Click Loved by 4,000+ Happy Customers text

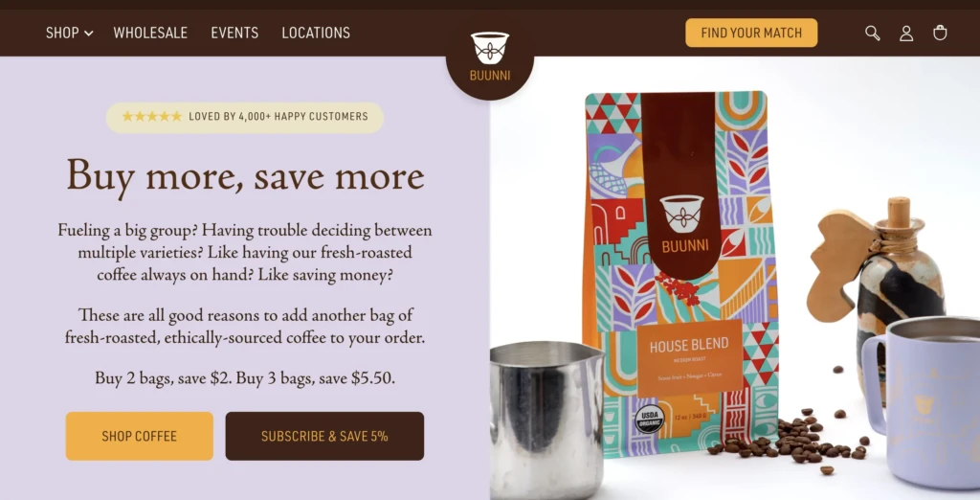pyautogui.click(x=278, y=117)
